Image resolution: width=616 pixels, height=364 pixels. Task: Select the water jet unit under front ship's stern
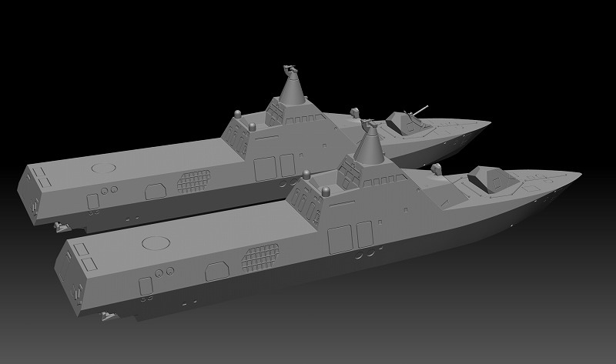click(x=109, y=316)
